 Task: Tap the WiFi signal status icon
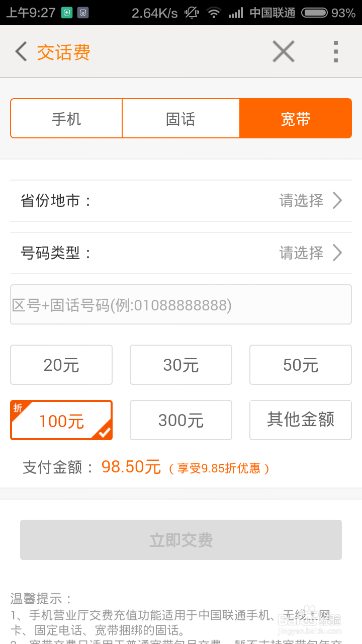[x=214, y=13]
